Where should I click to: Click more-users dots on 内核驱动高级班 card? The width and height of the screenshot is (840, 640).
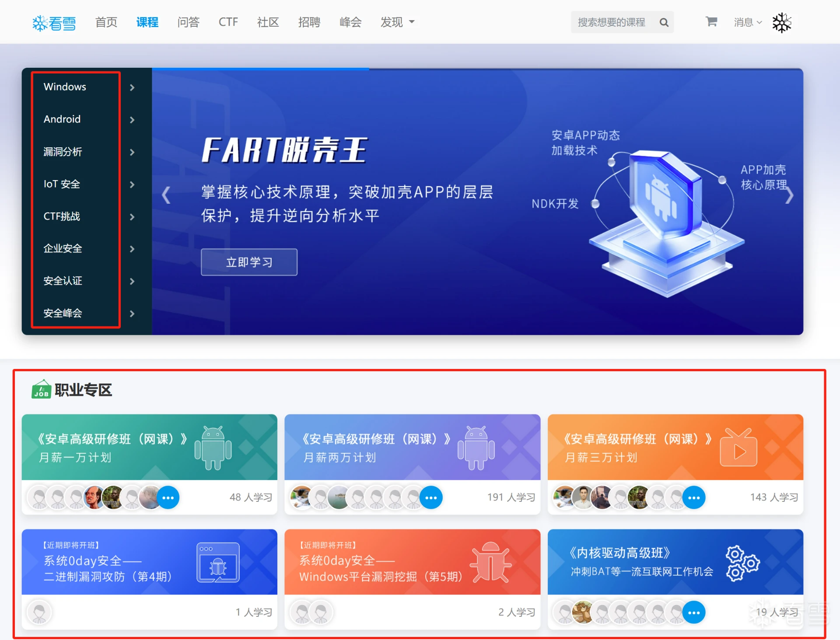click(694, 612)
